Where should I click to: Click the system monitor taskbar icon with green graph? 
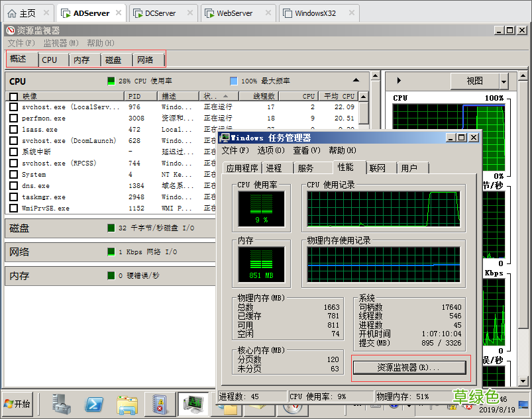[x=192, y=404]
